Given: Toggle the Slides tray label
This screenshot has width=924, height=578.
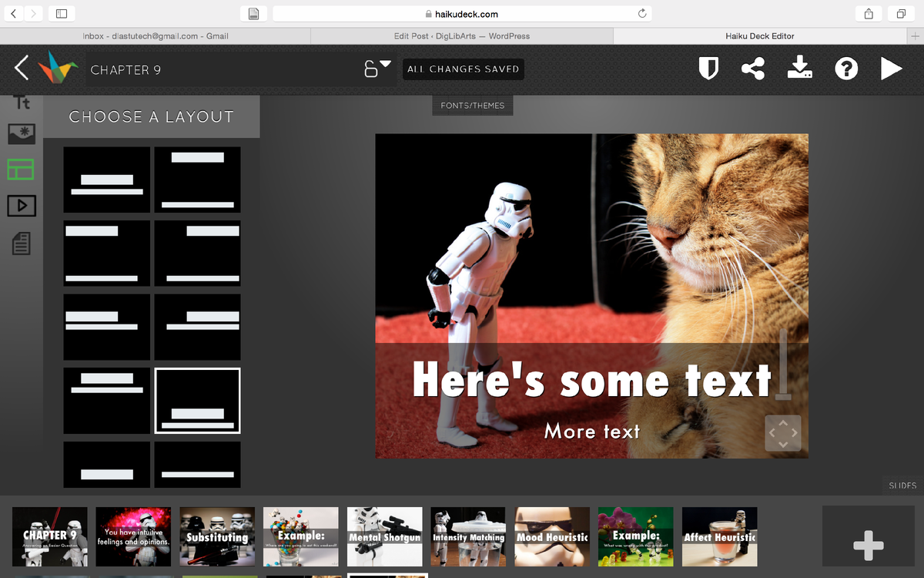Looking at the screenshot, I should coord(902,486).
